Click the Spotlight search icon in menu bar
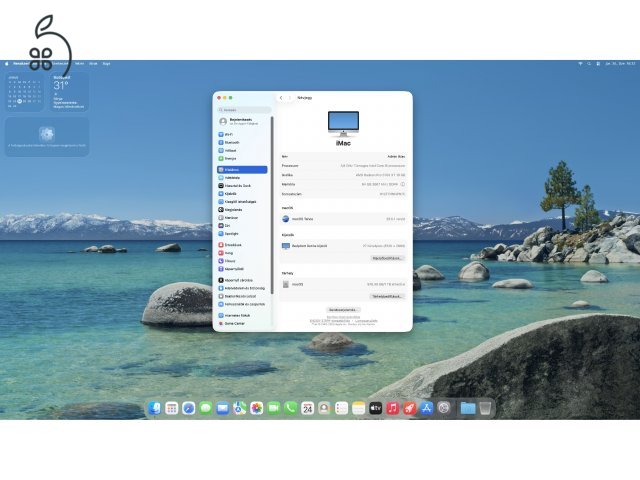The height and width of the screenshot is (480, 640). 589,64
